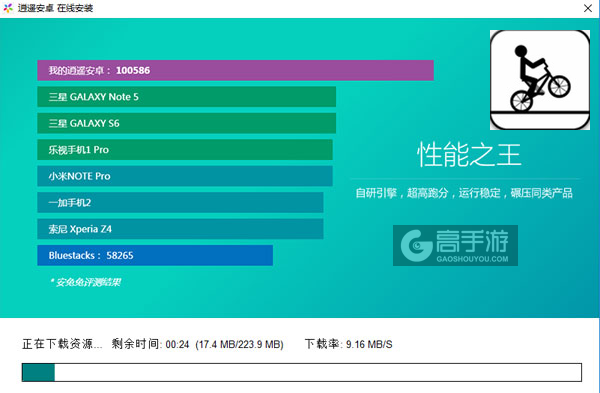Click the app logo in title bar
This screenshot has height=393, width=600.
click(x=8, y=8)
